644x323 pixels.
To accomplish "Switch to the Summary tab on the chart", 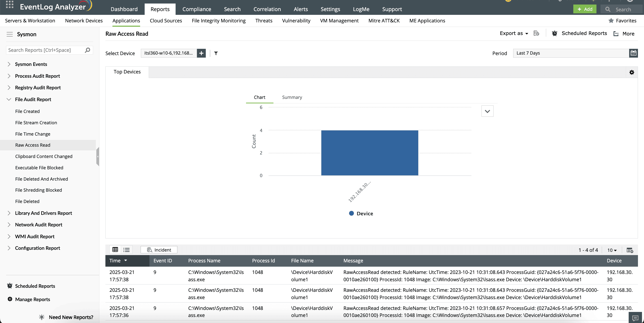I will click(x=292, y=97).
